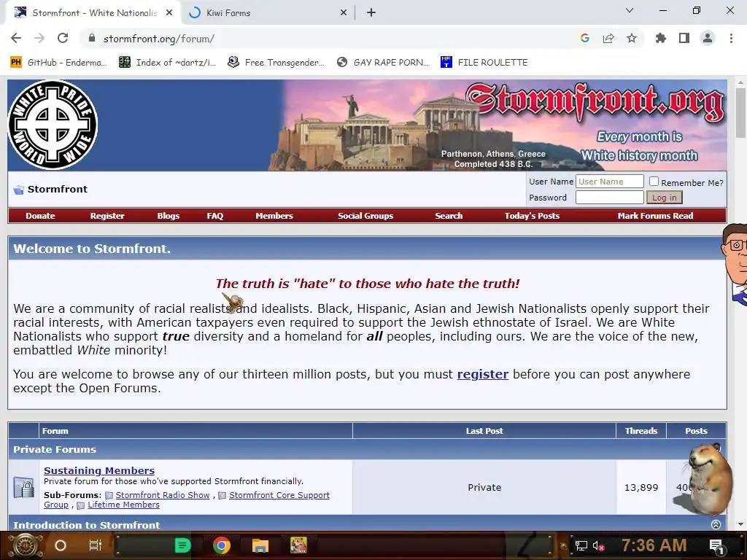Follow the inline register link
Image resolution: width=747 pixels, height=560 pixels.
(483, 374)
